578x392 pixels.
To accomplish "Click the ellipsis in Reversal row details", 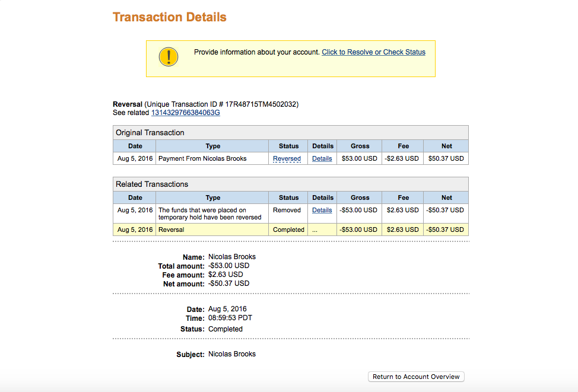I will pyautogui.click(x=315, y=230).
